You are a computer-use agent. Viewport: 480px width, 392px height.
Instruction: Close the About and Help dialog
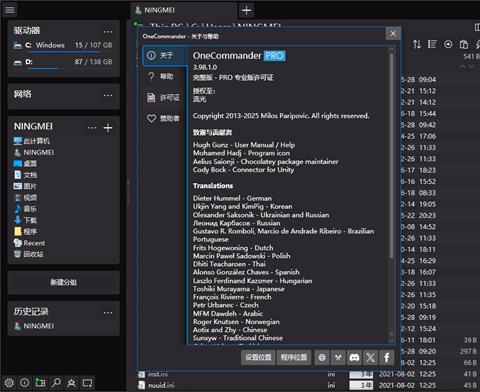[393, 34]
